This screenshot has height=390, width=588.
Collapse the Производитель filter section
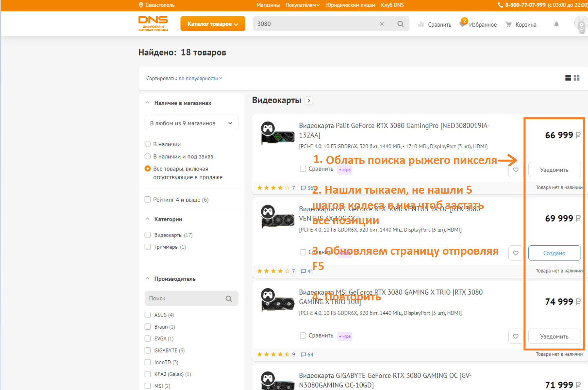(x=147, y=279)
